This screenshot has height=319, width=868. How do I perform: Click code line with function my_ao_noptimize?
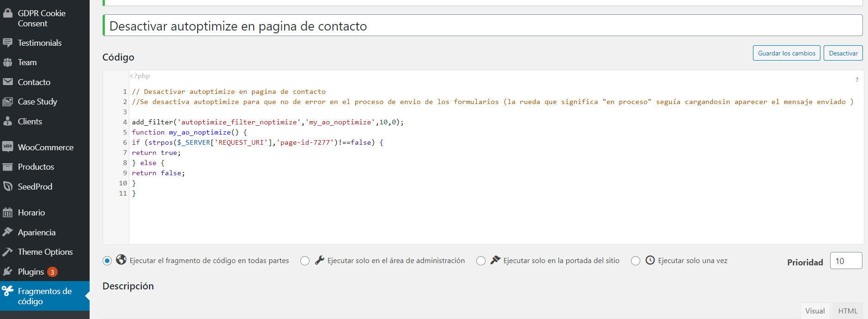189,132
